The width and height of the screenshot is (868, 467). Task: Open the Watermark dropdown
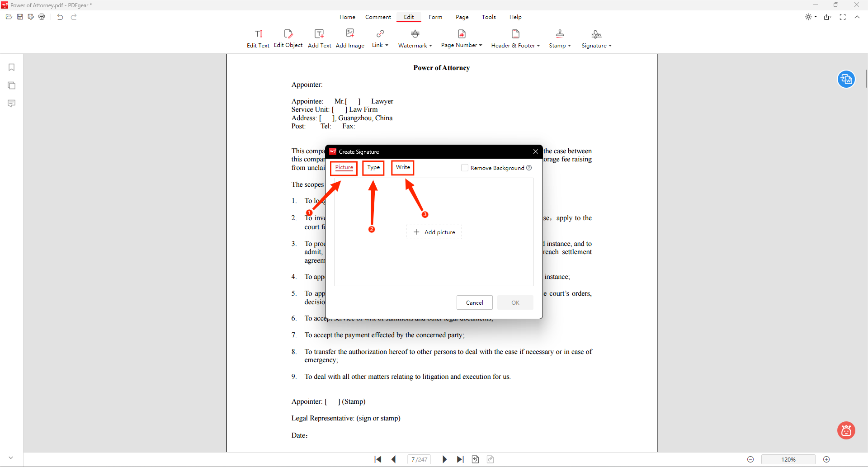pos(415,38)
